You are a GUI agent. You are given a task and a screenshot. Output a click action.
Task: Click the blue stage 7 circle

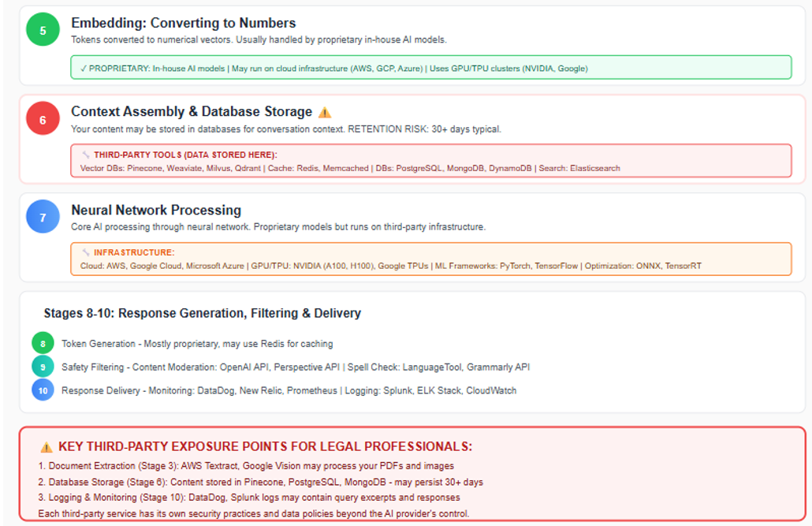(x=43, y=217)
